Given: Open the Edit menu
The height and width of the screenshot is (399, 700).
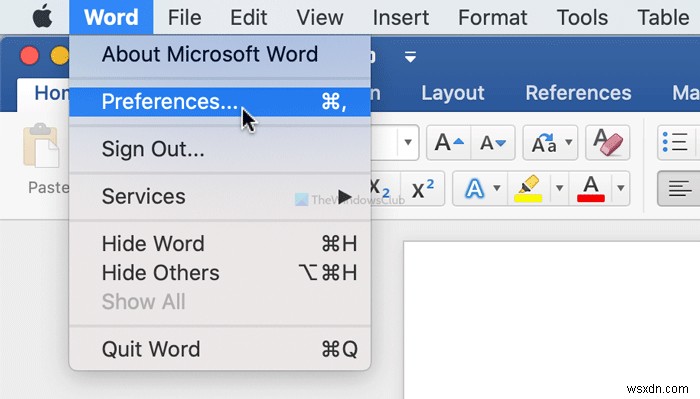Looking at the screenshot, I should (249, 17).
